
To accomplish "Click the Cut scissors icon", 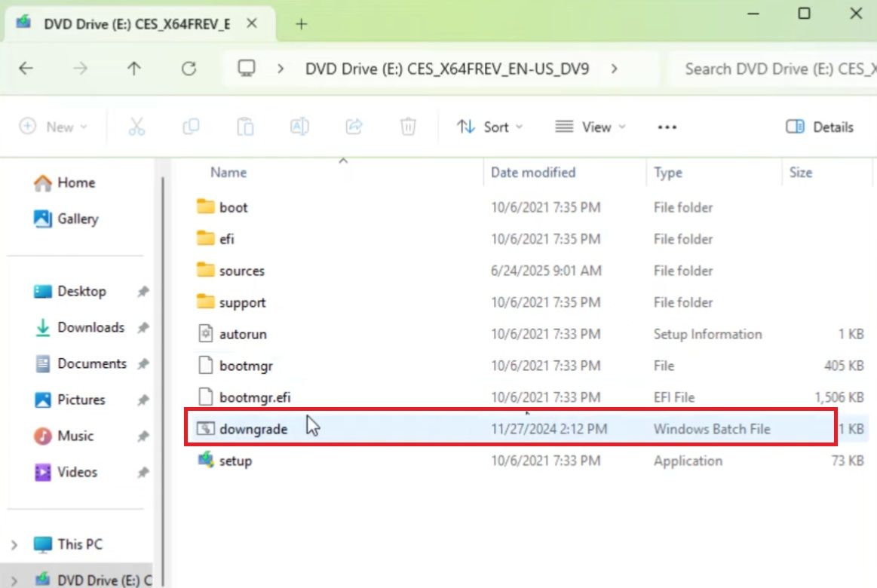I will pyautogui.click(x=136, y=127).
